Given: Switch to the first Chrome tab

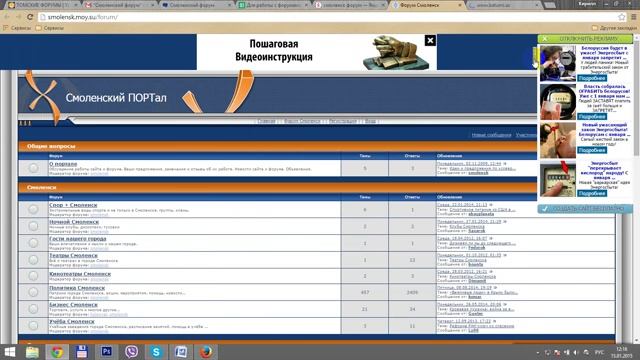Looking at the screenshot, I should (42, 5).
